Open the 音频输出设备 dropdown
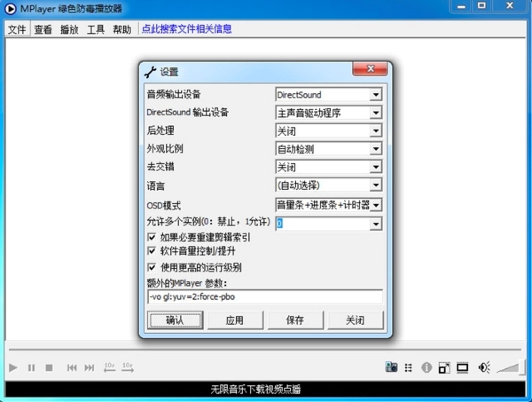532x402 pixels. 376,94
